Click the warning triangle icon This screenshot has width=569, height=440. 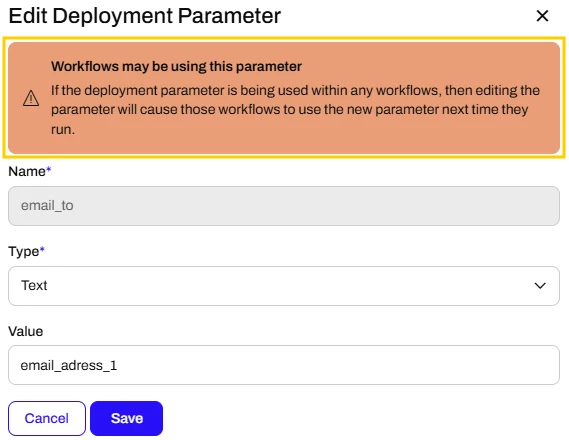pos(31,98)
